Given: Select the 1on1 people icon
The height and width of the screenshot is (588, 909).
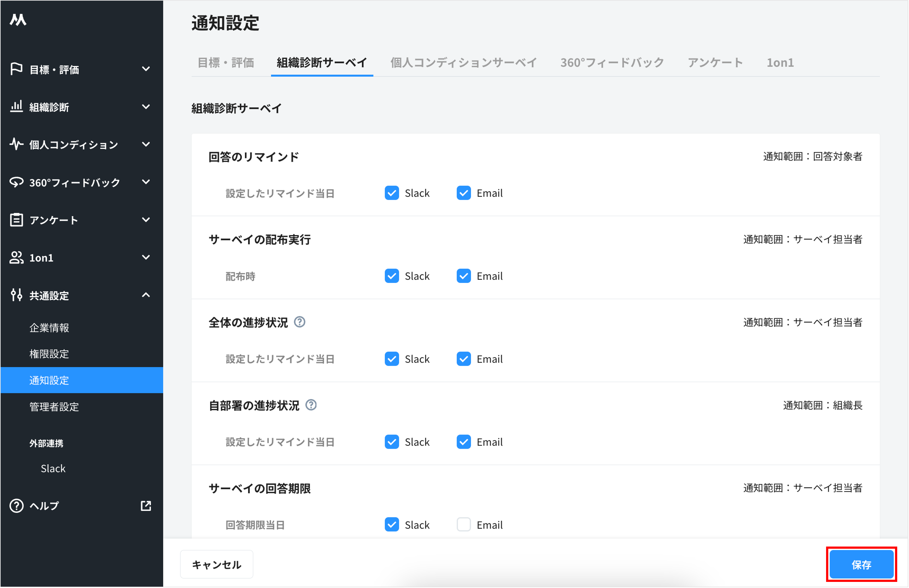Looking at the screenshot, I should point(16,258).
